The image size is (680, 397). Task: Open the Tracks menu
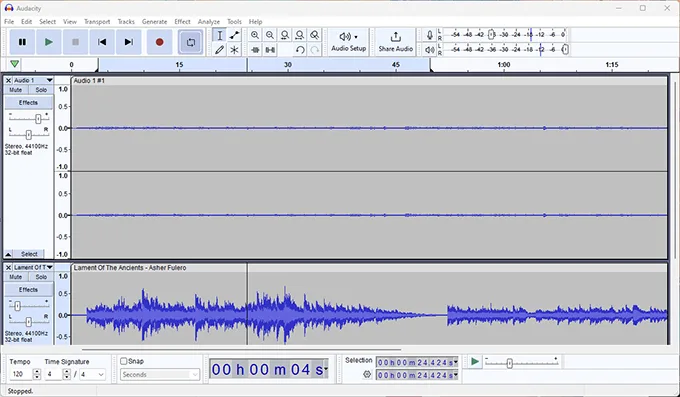(x=126, y=22)
